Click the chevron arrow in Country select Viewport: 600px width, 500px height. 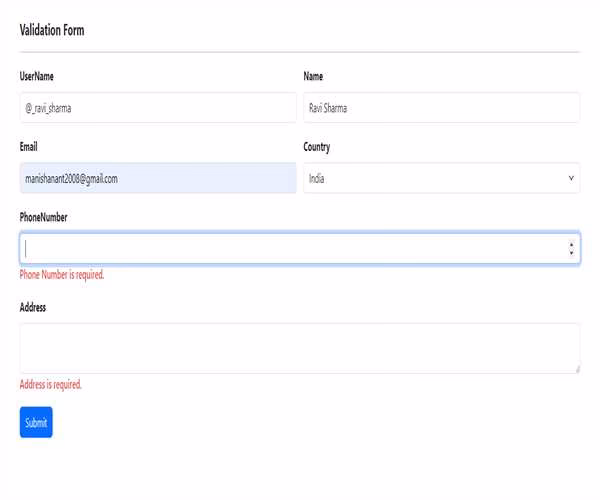pos(571,178)
